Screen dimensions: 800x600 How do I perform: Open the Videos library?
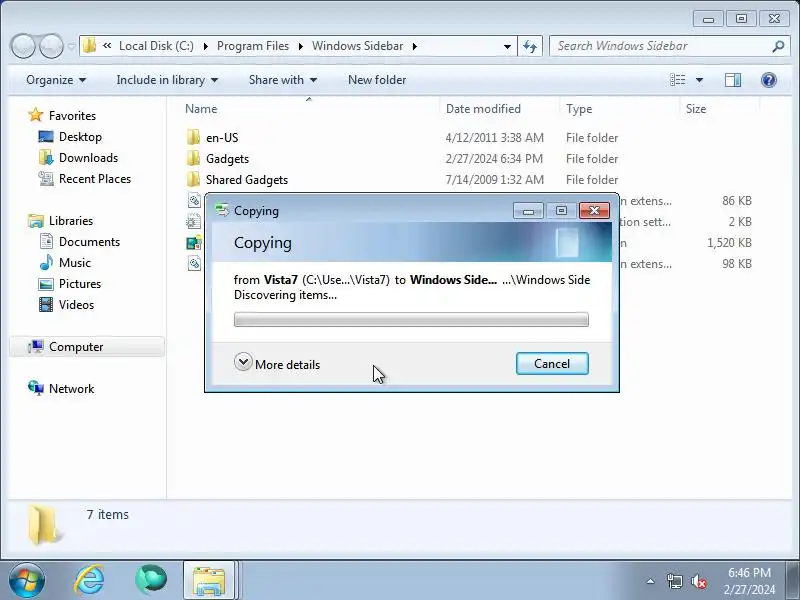(x=76, y=305)
